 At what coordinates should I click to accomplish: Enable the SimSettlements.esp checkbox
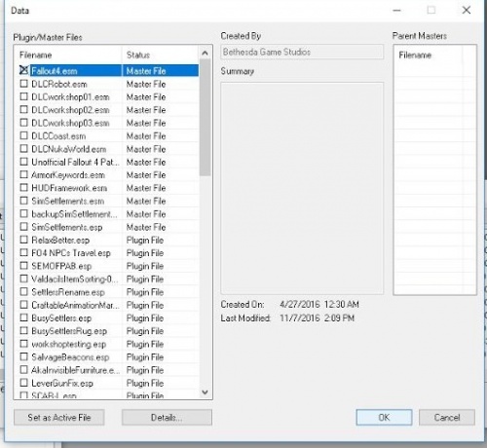pos(23,226)
